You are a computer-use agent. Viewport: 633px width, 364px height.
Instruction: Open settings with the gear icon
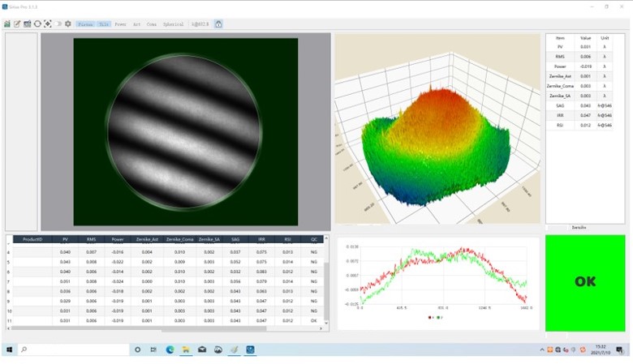coord(67,24)
